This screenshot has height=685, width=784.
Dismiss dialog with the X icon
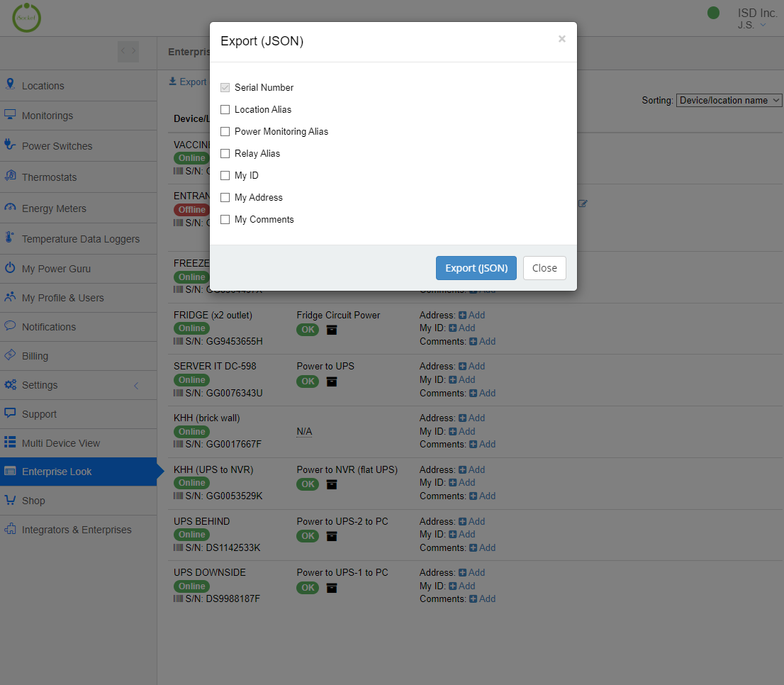point(562,39)
